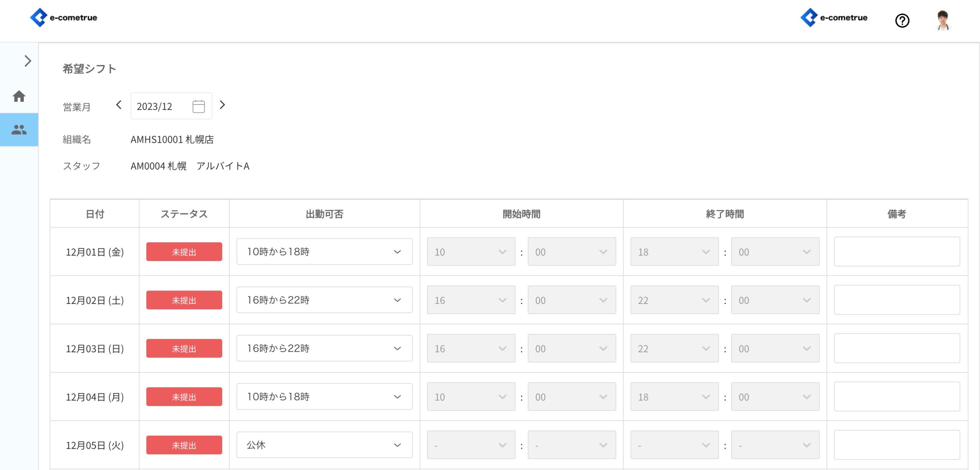Open 公休 attendance dropdown for 12月05日
This screenshot has height=470, width=980.
(324, 445)
